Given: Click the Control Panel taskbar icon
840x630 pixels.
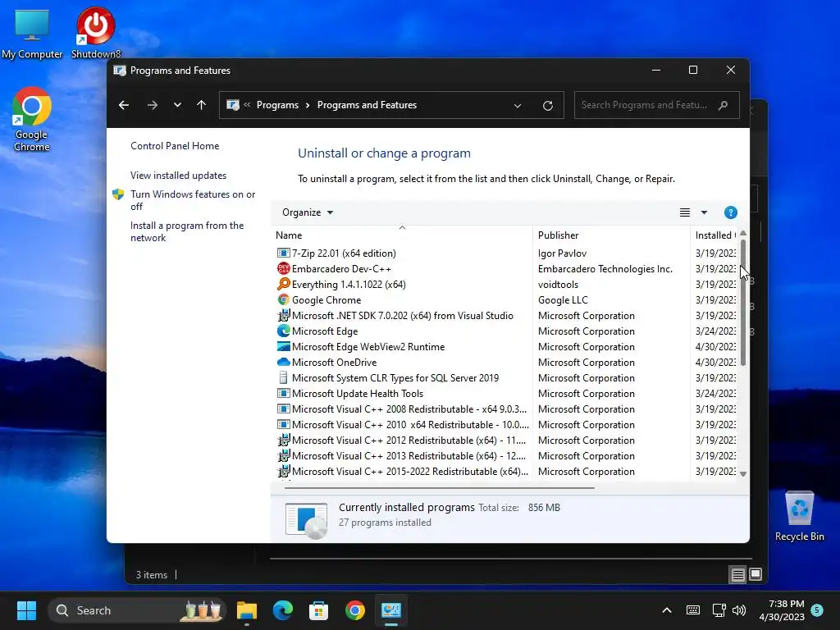Looking at the screenshot, I should point(391,610).
